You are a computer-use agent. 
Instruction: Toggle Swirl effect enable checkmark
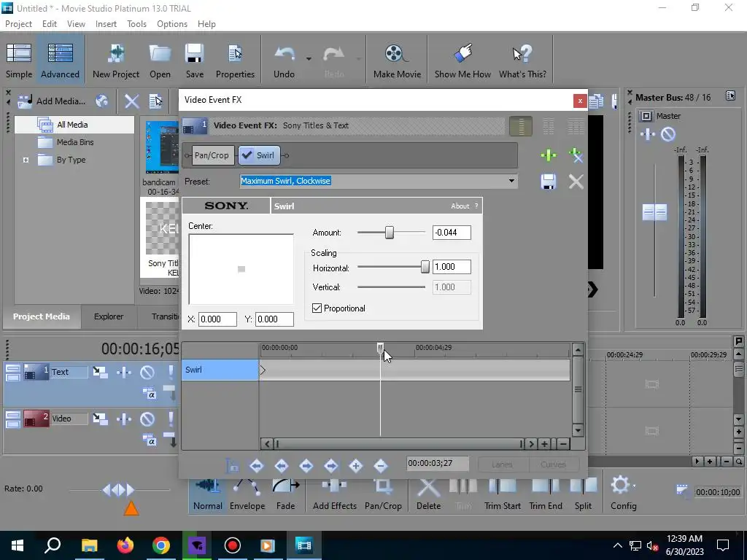tap(247, 155)
